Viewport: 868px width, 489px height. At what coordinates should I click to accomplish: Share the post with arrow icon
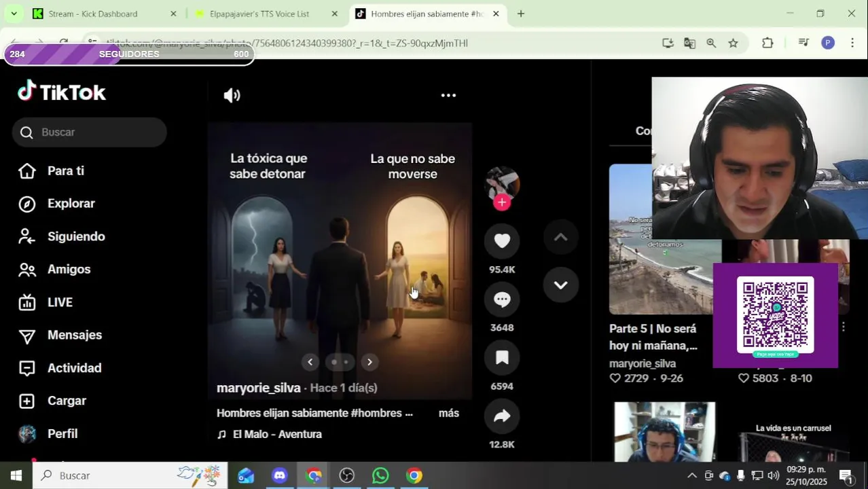pyautogui.click(x=502, y=416)
